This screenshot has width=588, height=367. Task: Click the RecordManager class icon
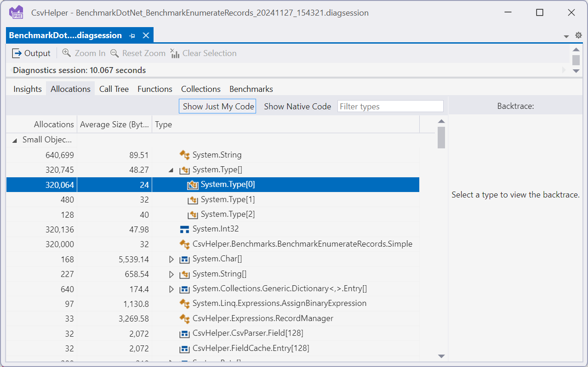click(184, 318)
